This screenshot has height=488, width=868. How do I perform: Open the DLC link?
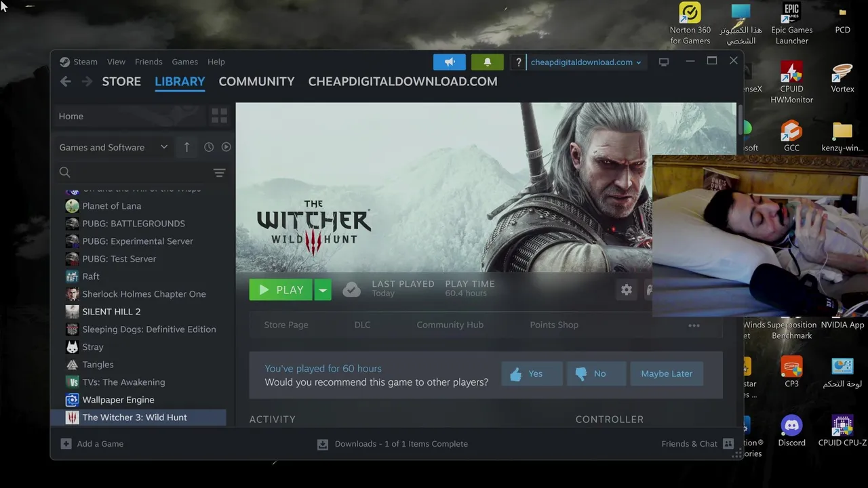(362, 325)
